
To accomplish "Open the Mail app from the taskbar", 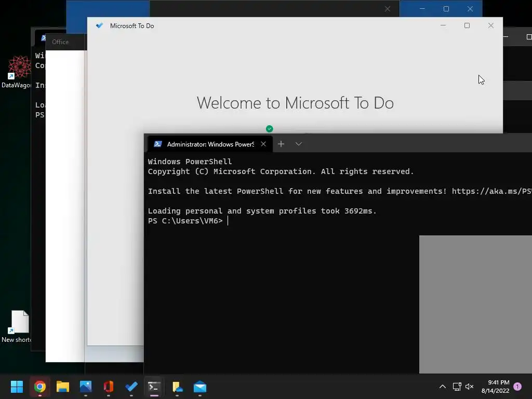I will click(x=200, y=387).
